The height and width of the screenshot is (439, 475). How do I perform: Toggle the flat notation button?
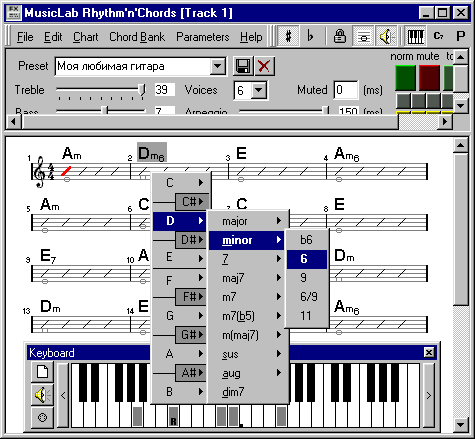tap(310, 36)
